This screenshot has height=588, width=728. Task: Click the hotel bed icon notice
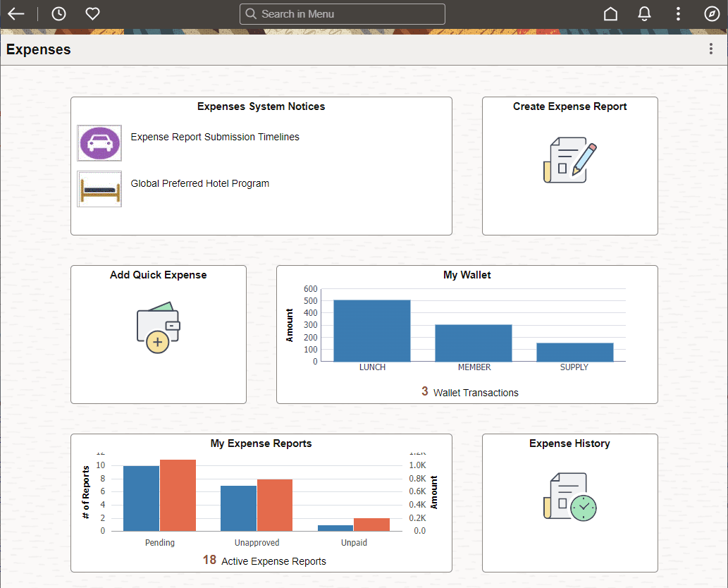point(99,189)
